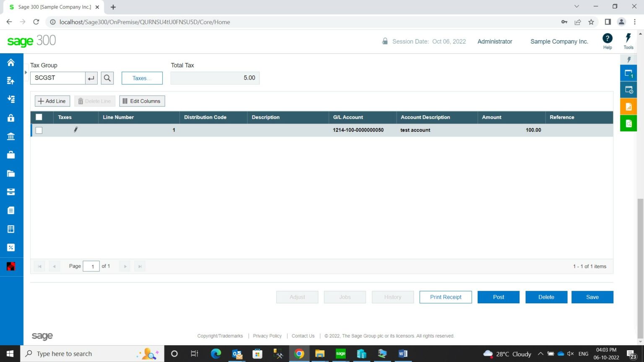Show Recently Used Windows panel

click(x=628, y=89)
